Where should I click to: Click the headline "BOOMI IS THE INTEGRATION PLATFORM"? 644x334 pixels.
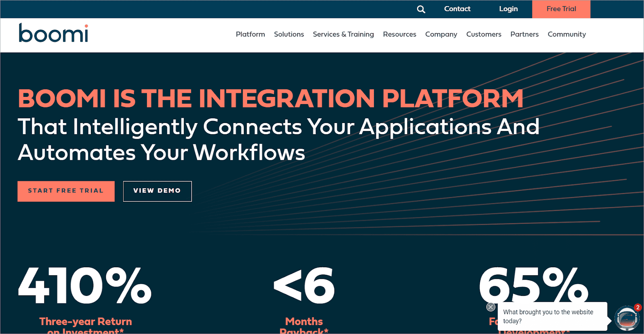pos(270,98)
